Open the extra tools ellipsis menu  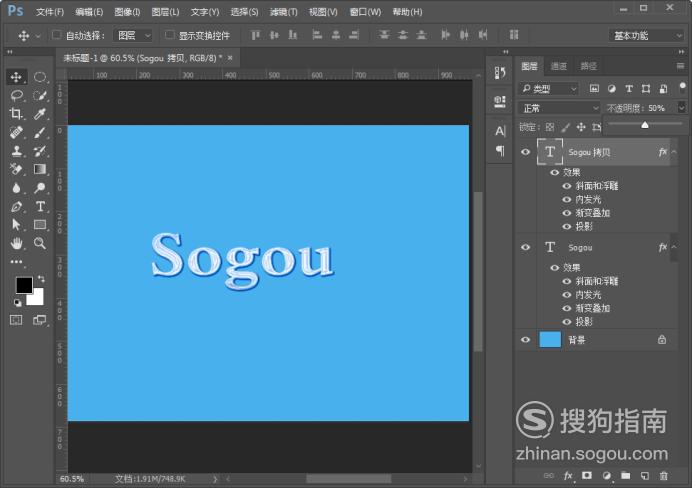pyautogui.click(x=16, y=262)
